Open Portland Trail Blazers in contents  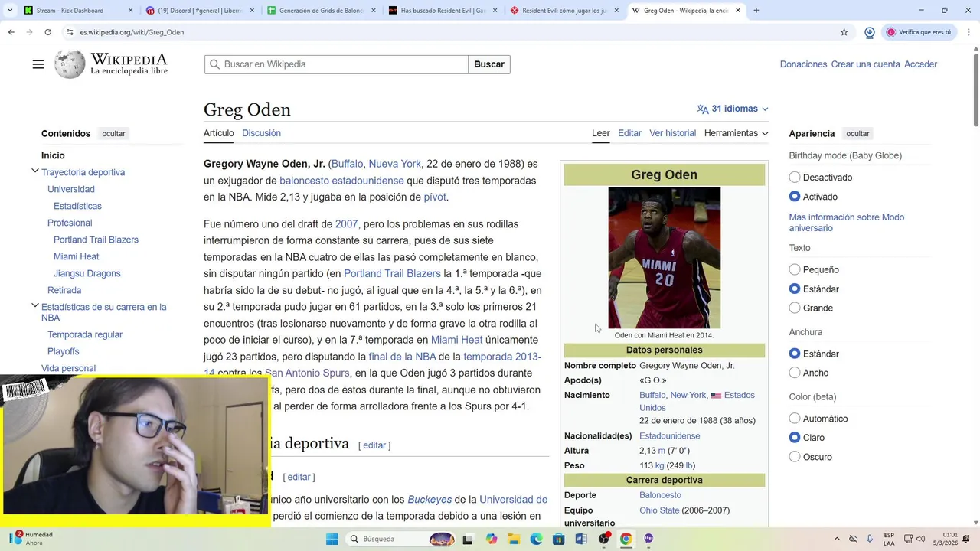[x=96, y=240]
